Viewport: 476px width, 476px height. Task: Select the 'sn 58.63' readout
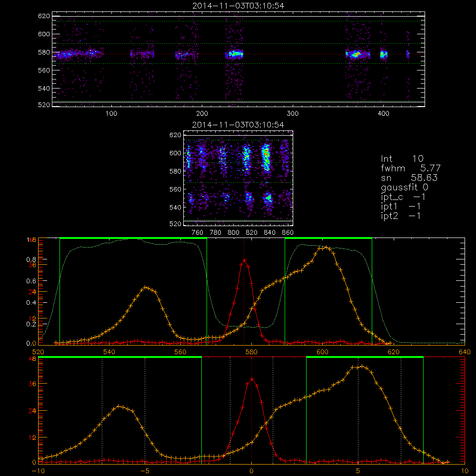(x=409, y=178)
